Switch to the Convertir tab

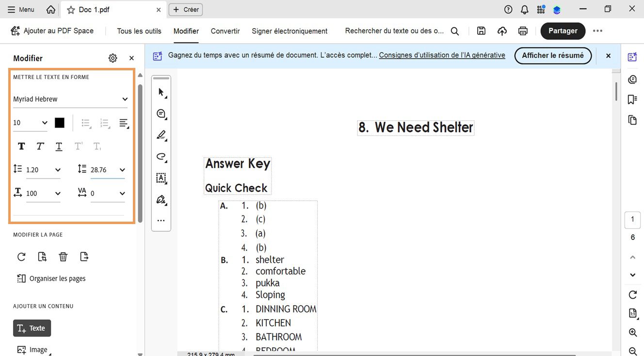[x=225, y=31]
